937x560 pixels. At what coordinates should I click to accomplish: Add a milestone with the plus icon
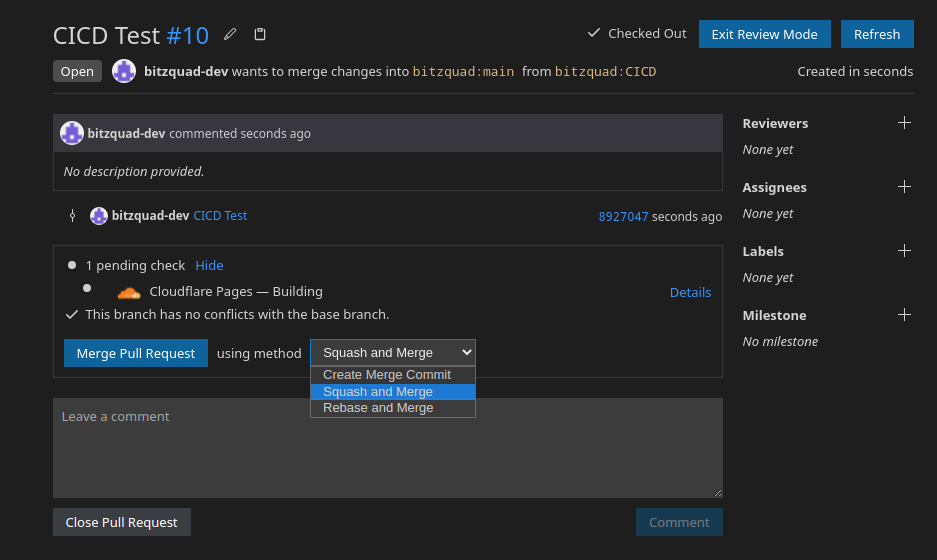coord(904,315)
